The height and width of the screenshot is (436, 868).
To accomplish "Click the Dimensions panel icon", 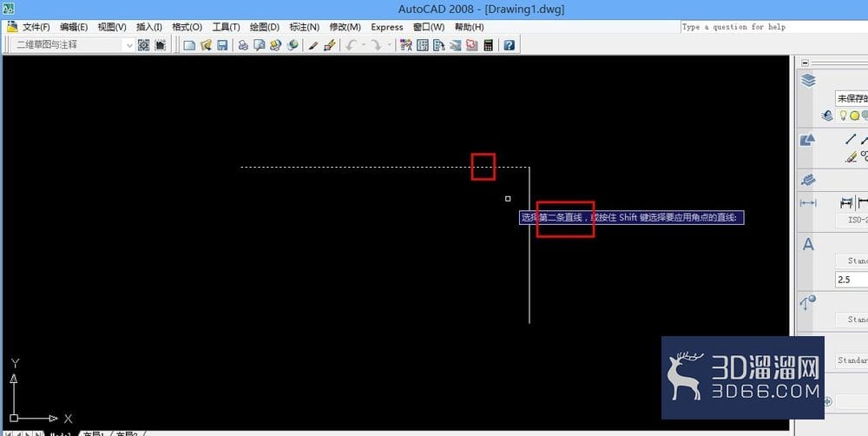I will click(x=808, y=203).
